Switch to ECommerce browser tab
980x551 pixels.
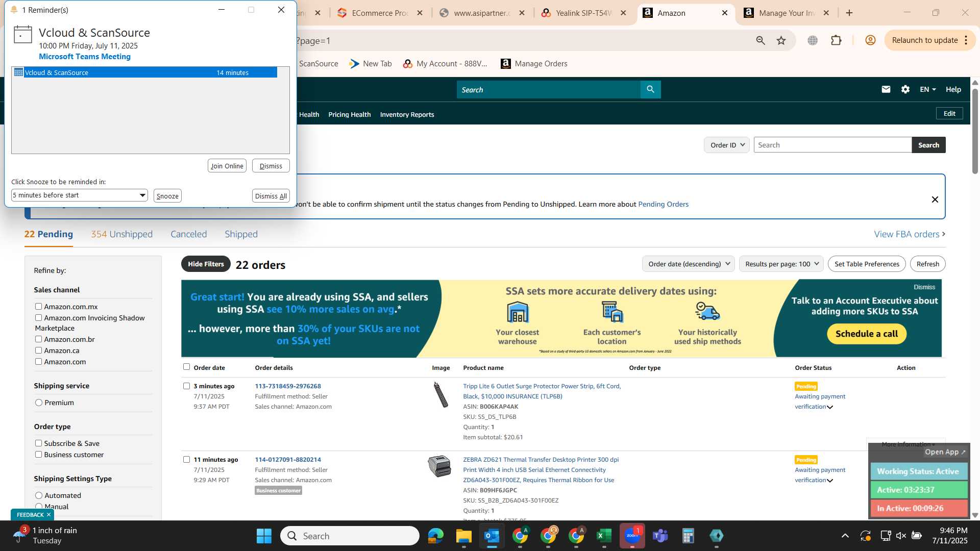380,13
